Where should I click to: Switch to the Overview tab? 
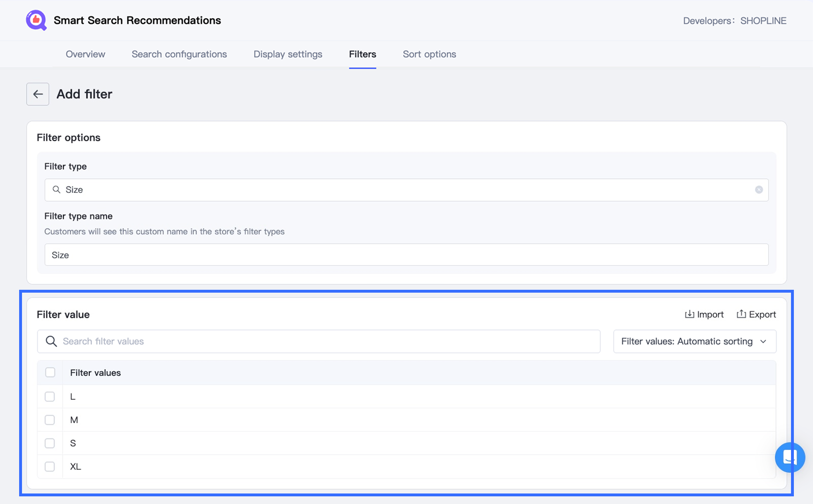click(85, 54)
